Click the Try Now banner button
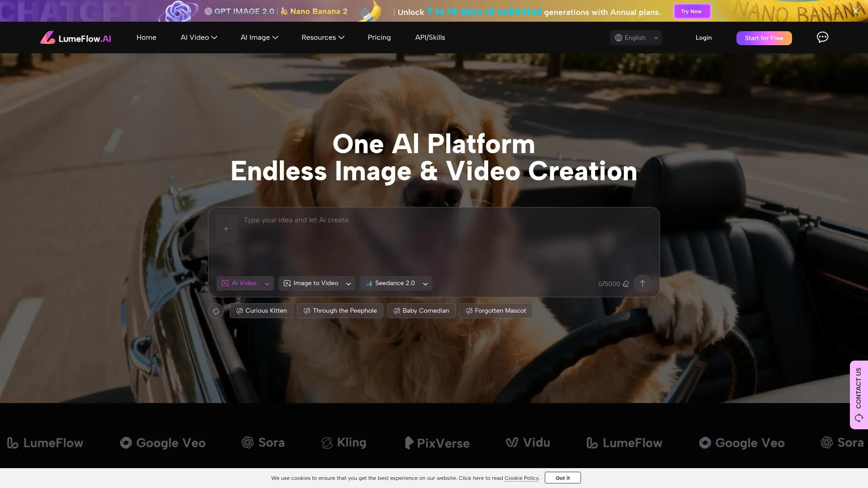 coord(692,11)
